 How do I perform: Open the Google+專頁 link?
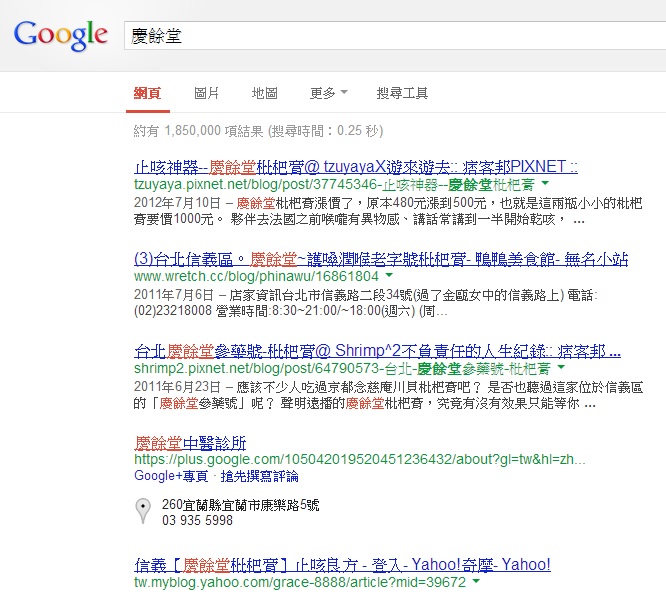(171, 476)
